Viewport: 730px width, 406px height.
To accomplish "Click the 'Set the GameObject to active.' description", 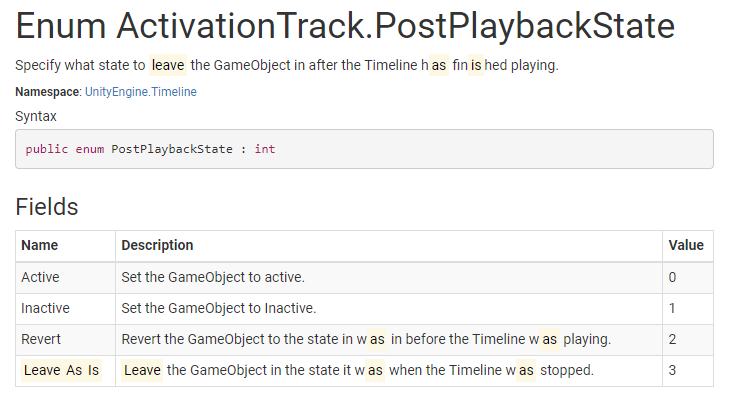I will pos(212,277).
